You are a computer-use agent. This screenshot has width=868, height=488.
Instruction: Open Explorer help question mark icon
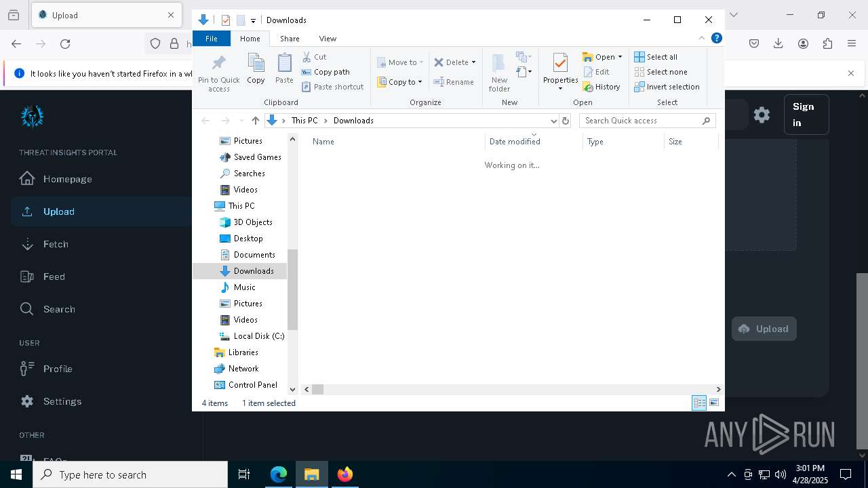716,38
